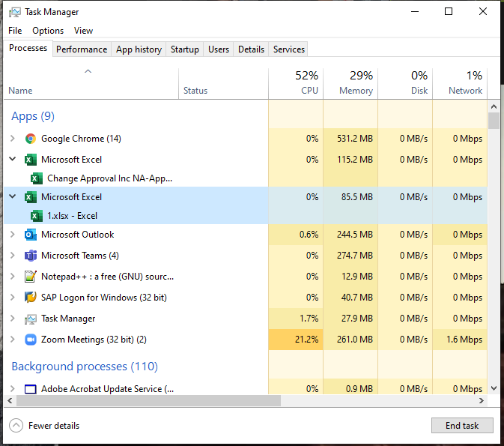Select the SAP Logon for Windows row name
The height and width of the screenshot is (446, 504).
104,298
